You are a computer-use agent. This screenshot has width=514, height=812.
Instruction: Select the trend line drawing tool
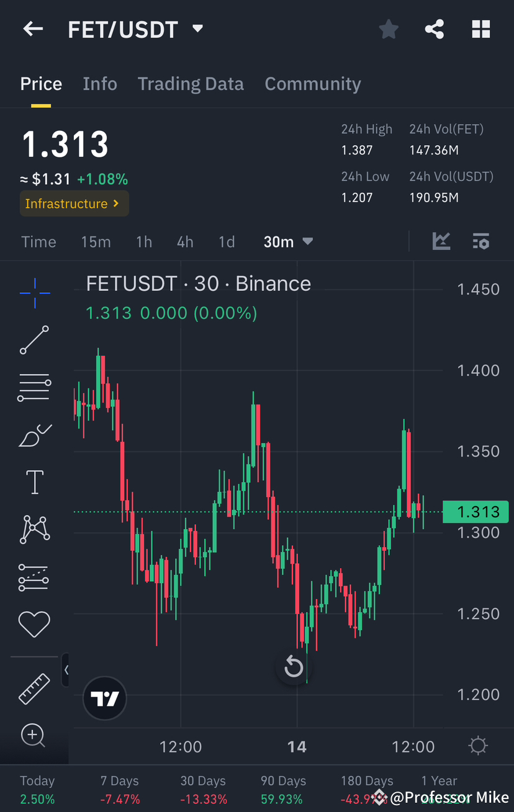pos(34,340)
